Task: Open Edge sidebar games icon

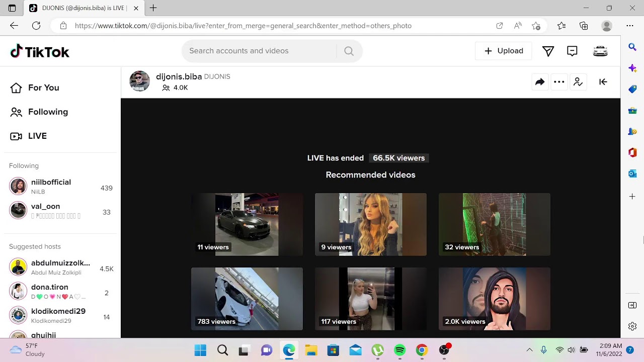Action: 632,131
